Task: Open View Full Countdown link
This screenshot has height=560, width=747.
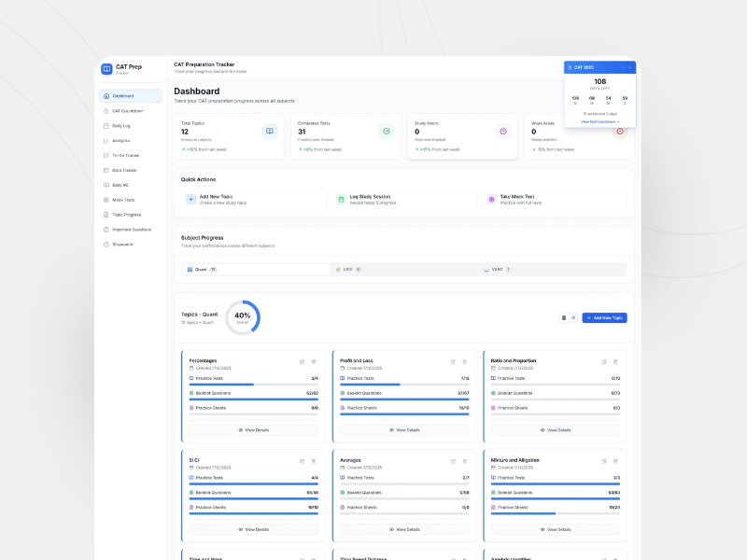Action: pyautogui.click(x=599, y=121)
